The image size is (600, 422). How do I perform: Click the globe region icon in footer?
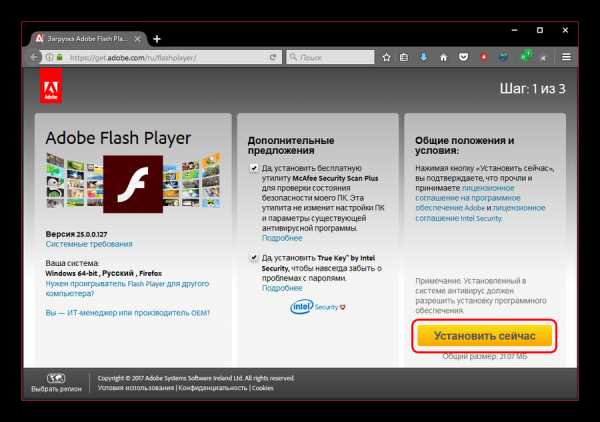56,378
